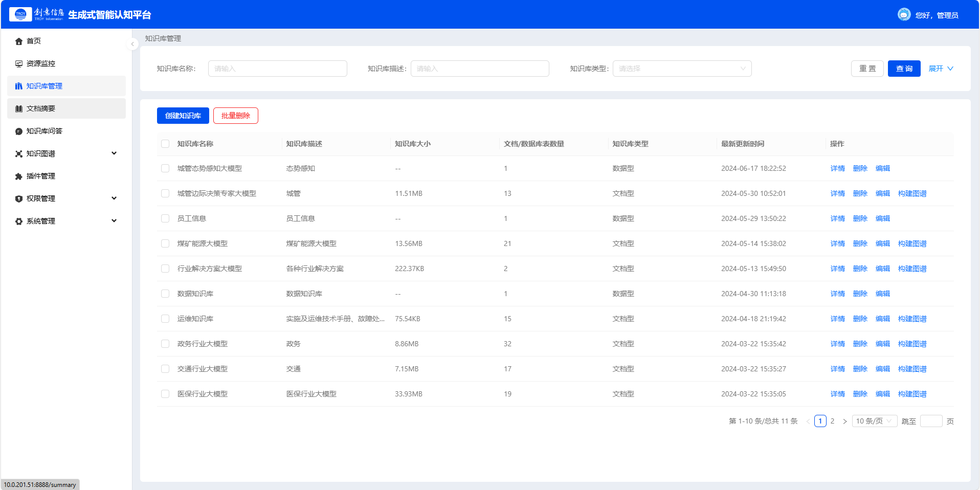
Task: Check the 数据知识库 row checkbox
Action: click(x=165, y=294)
